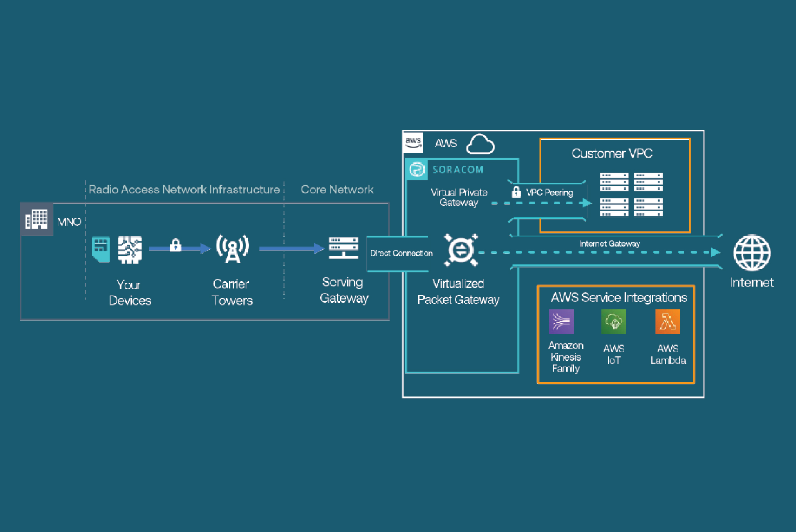
Task: Select the AWS logo icon
Action: [413, 143]
